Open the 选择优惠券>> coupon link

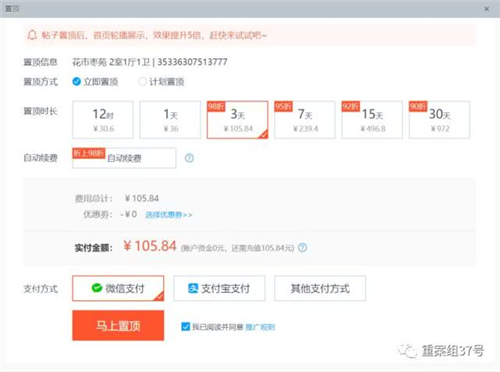pos(169,215)
